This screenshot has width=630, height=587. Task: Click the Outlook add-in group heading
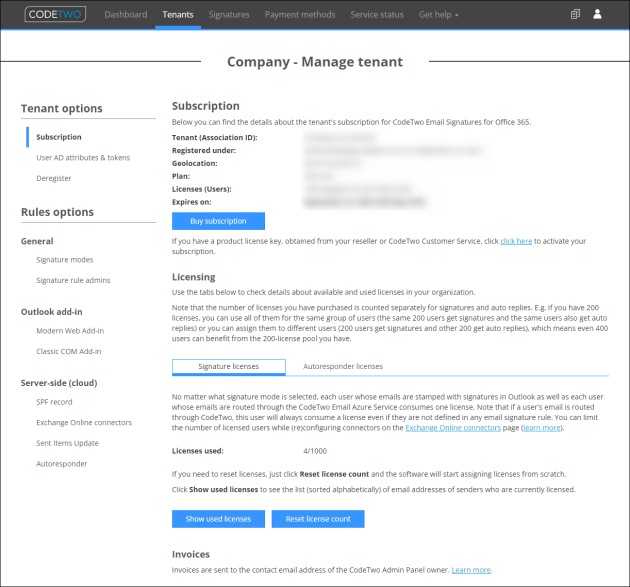coord(51,312)
